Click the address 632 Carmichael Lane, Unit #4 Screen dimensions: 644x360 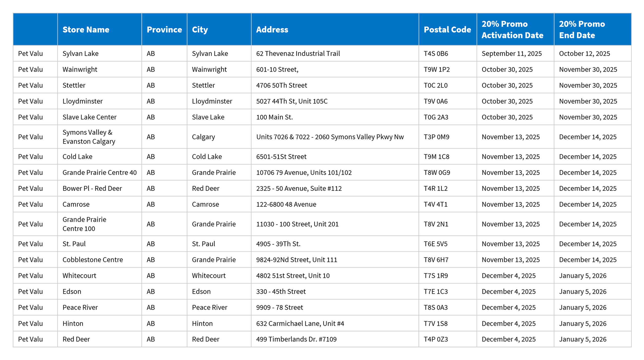[300, 324]
